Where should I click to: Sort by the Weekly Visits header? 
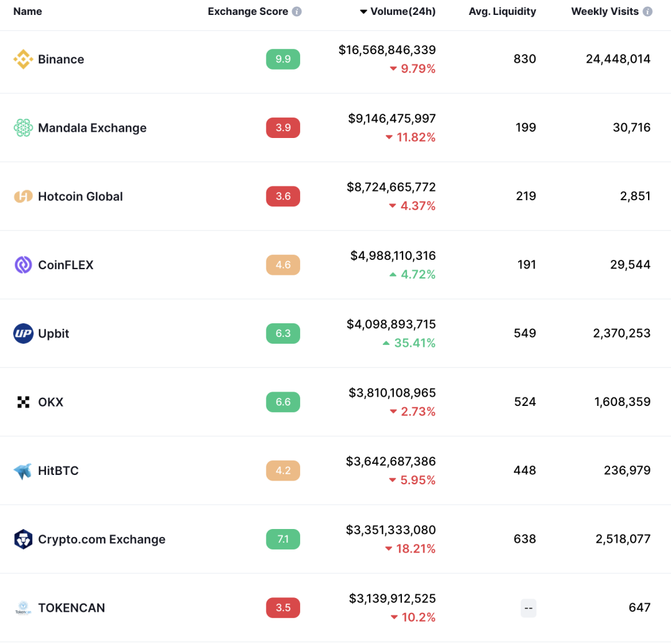click(x=605, y=12)
